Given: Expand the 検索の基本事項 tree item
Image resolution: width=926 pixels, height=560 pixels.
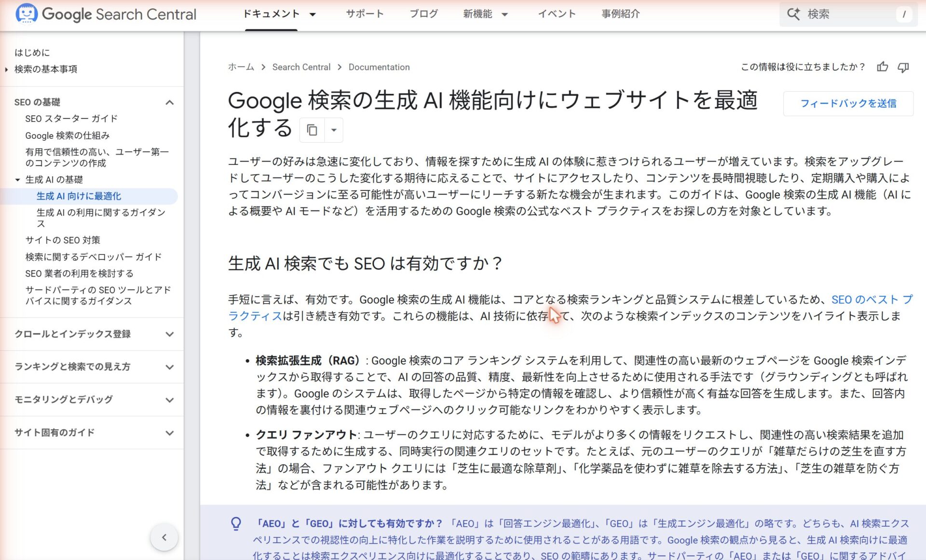Looking at the screenshot, I should point(6,69).
